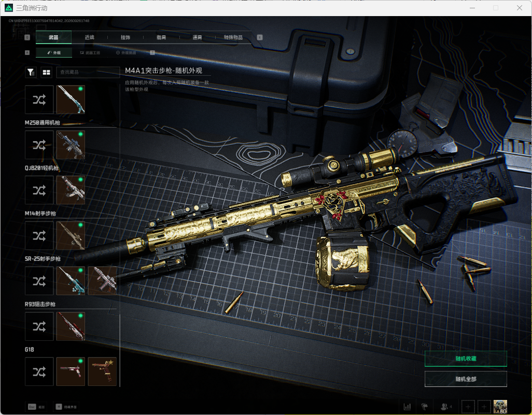
Task: Click the A key hint beside 外观
Action: click(x=27, y=52)
